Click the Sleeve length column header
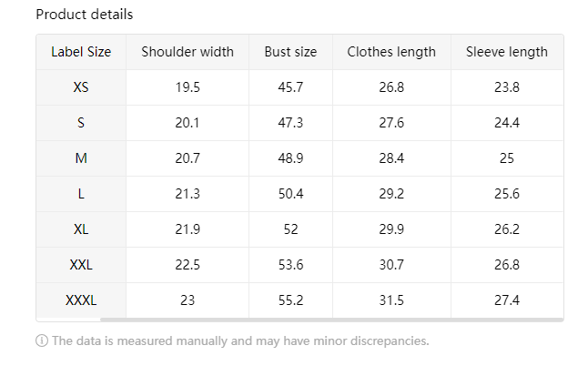588x376 pixels. pos(507,52)
